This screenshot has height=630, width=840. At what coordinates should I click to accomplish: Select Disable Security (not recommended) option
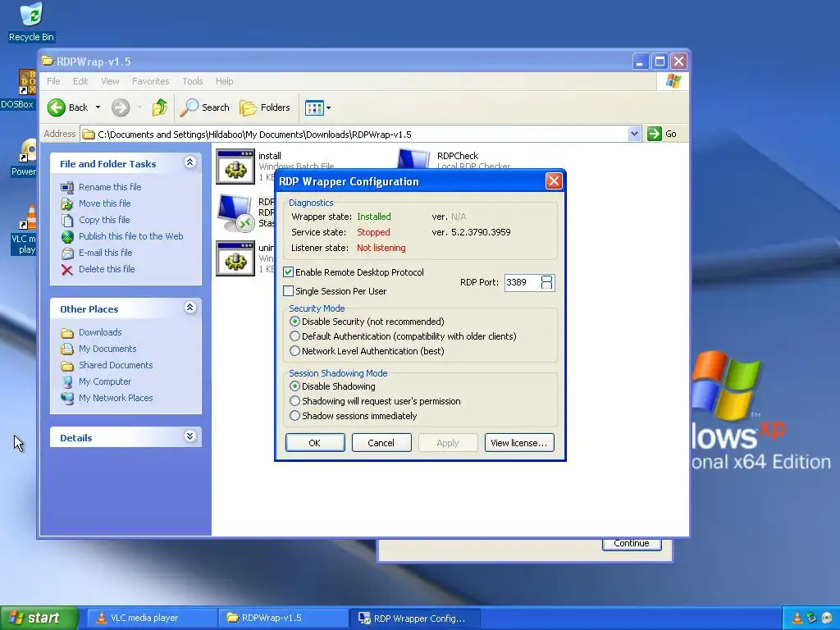click(294, 322)
